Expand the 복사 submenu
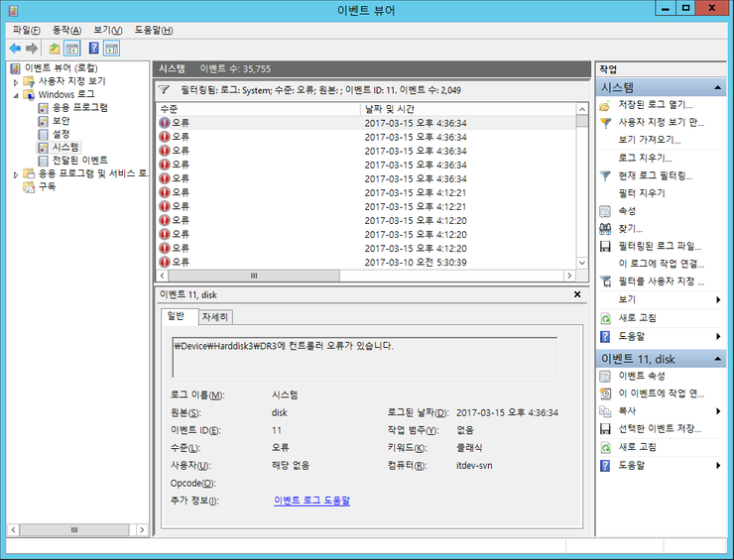 718,411
